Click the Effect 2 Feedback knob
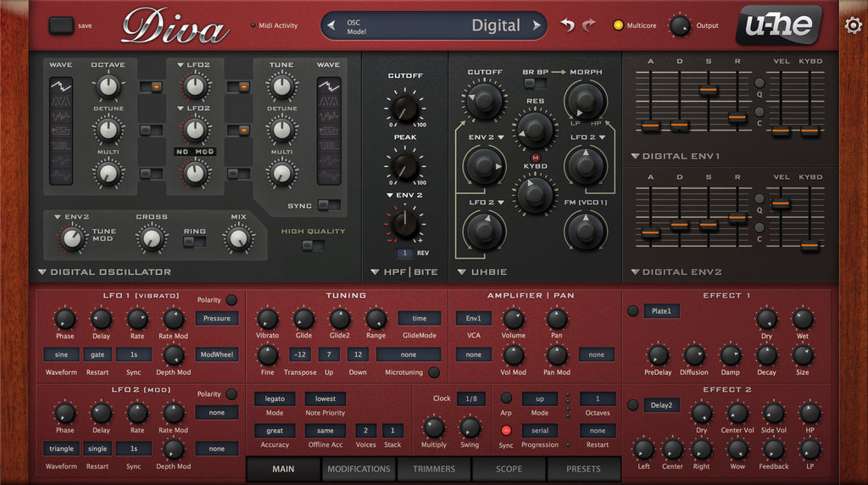The width and height of the screenshot is (868, 485). (773, 449)
